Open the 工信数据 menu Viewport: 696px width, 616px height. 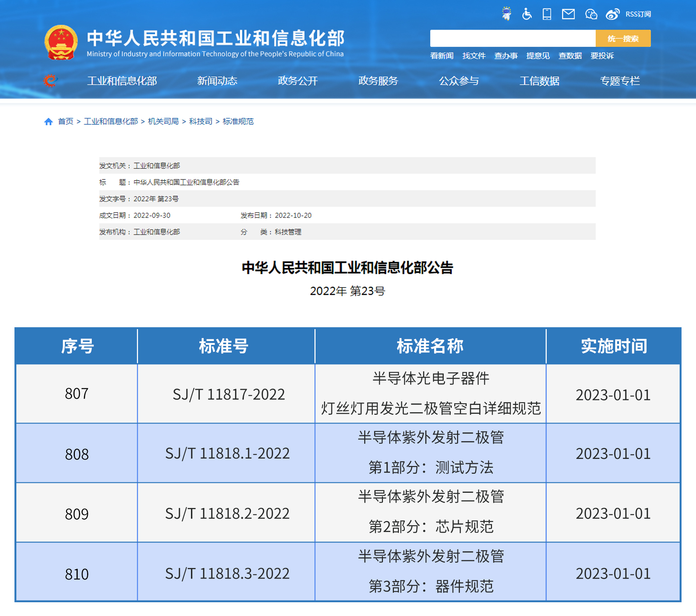point(539,81)
